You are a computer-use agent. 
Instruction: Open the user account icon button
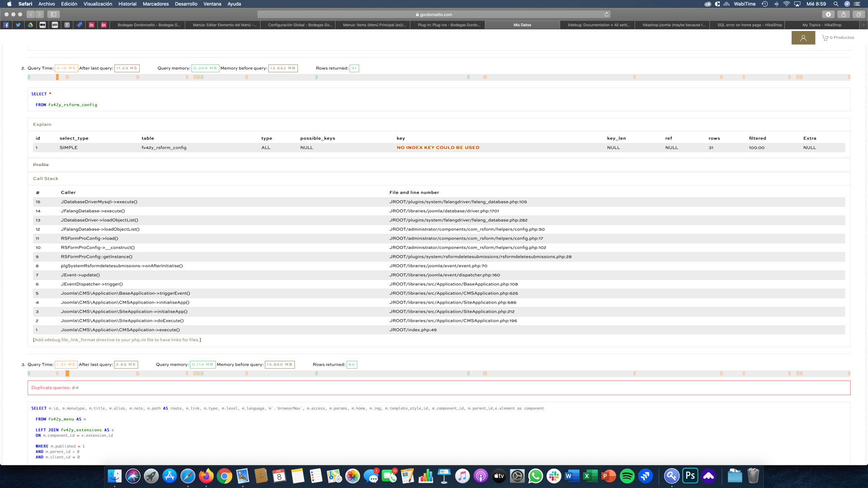point(803,38)
